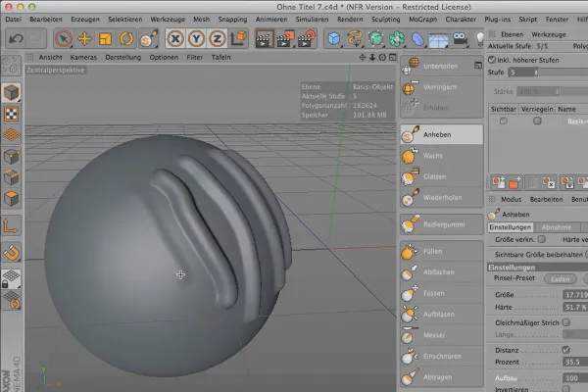Select the Fassen brush icon
This screenshot has height=392, width=588.
[409, 293]
